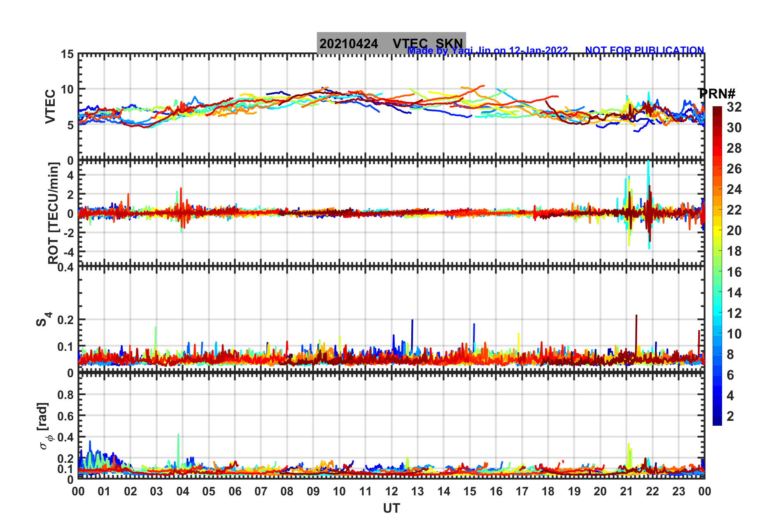Click colorbar tick label 8
This screenshot has height=532, width=783.
click(x=730, y=355)
